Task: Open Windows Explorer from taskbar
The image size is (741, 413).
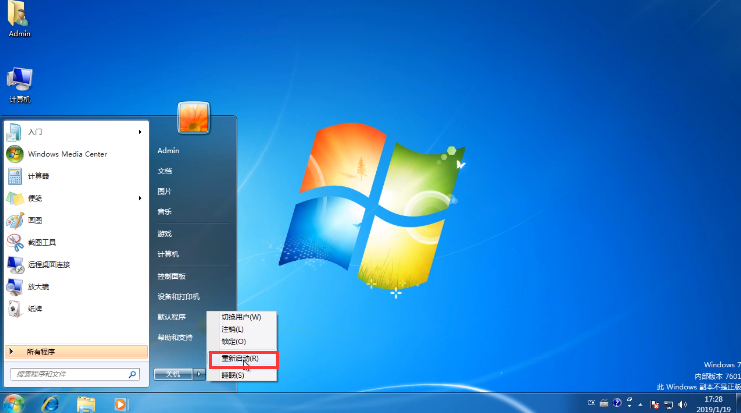Action: pyautogui.click(x=86, y=404)
